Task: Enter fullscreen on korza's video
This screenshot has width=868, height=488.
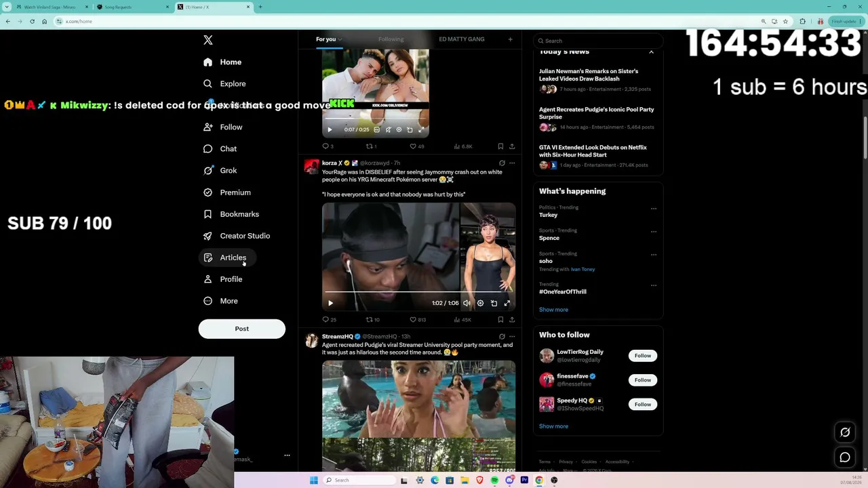Action: 507,303
